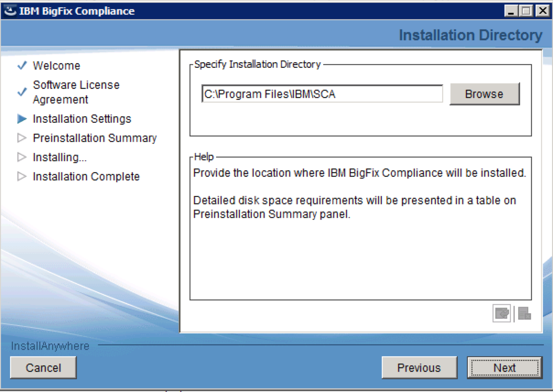Image resolution: width=553 pixels, height=392 pixels.
Task: Select the Software License Agreement step label
Action: [x=76, y=92]
